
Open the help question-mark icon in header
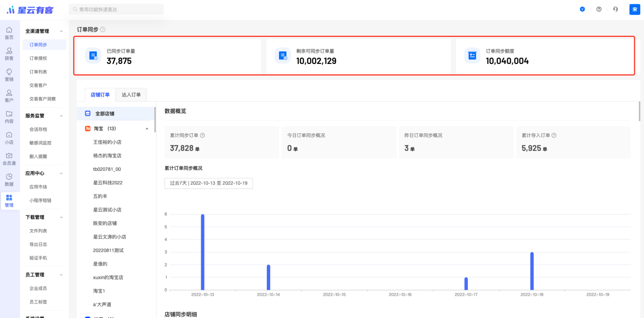pos(599,9)
